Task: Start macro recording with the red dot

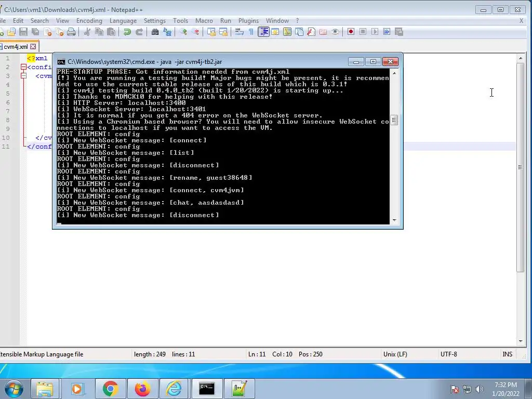Action: click(x=351, y=32)
